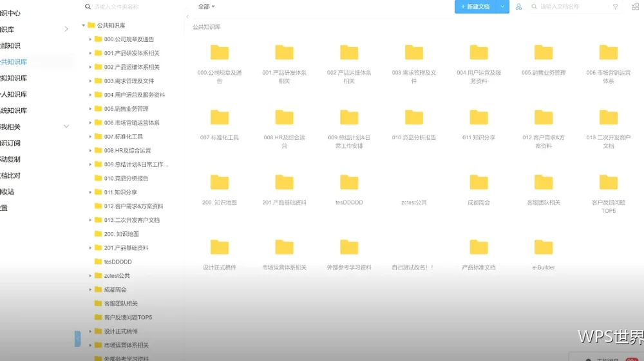Open the e-Builder folder icon in grid
Image resolution: width=644 pixels, height=361 pixels.
(544, 248)
